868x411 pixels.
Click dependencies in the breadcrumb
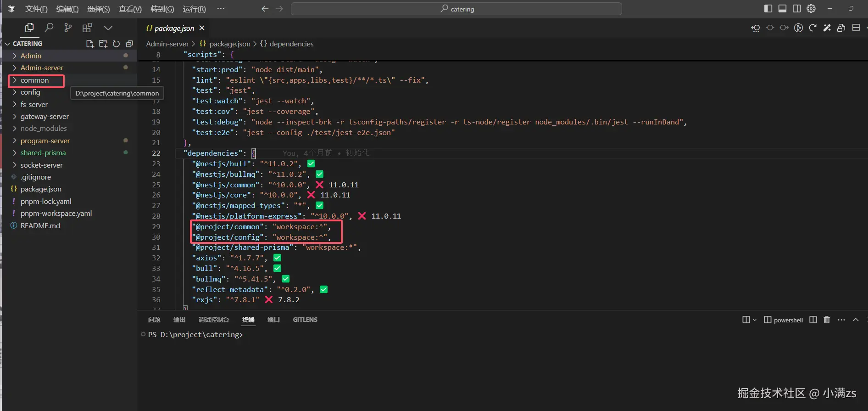(x=291, y=44)
